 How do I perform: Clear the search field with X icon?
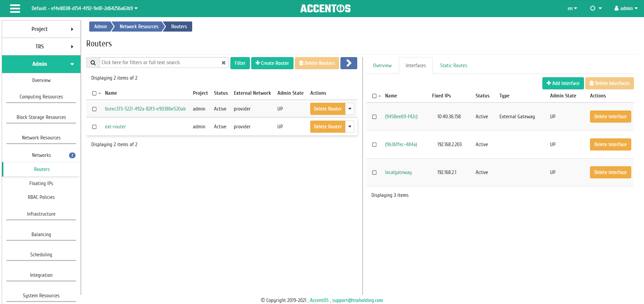coord(223,63)
